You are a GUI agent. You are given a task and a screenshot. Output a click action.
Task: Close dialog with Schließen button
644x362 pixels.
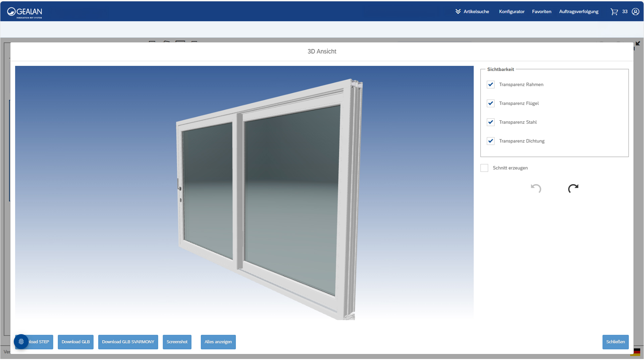615,342
